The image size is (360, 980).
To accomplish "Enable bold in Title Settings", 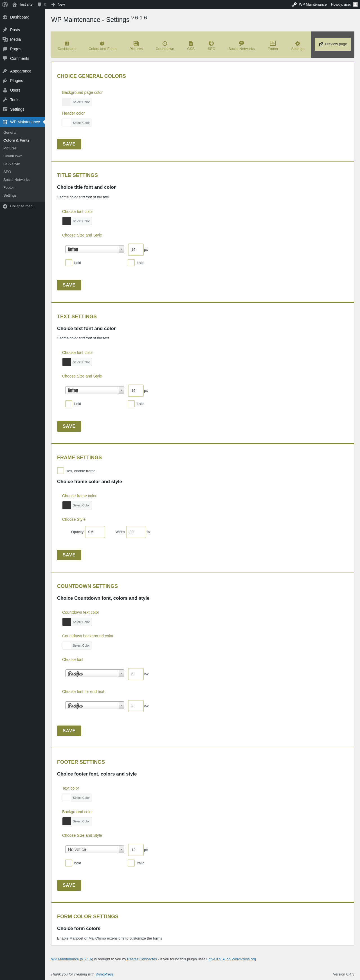I will click(x=69, y=263).
